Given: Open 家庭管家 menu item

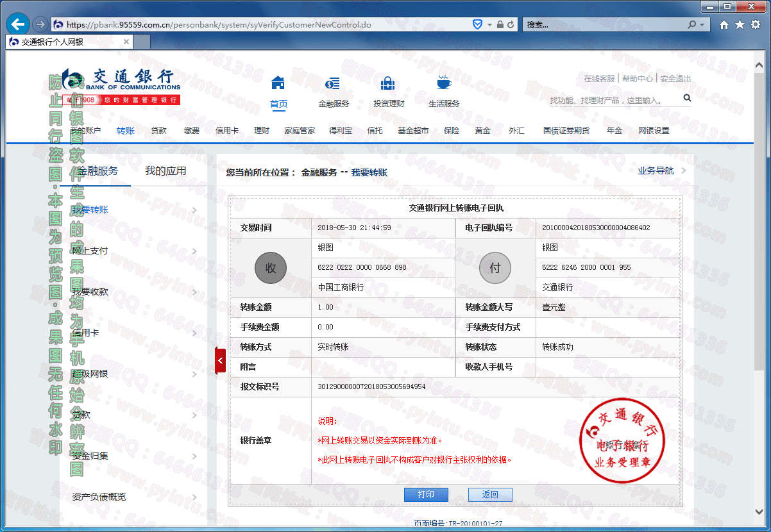Looking at the screenshot, I should (300, 131).
